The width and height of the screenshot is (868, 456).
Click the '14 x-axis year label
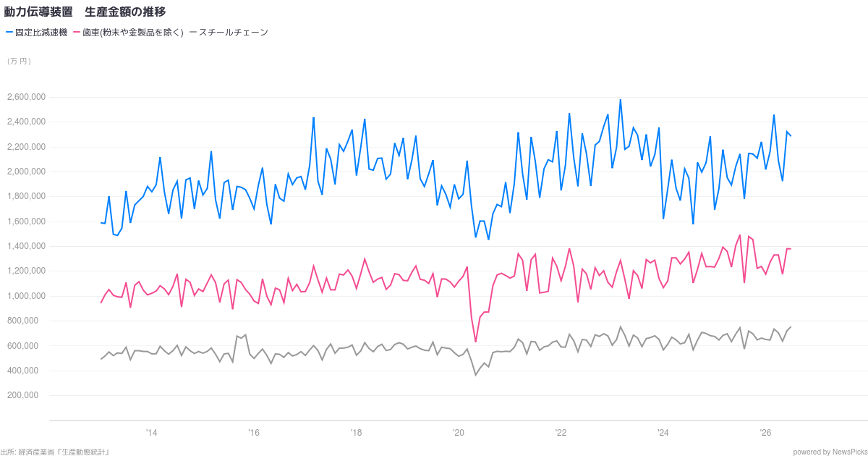coord(151,433)
